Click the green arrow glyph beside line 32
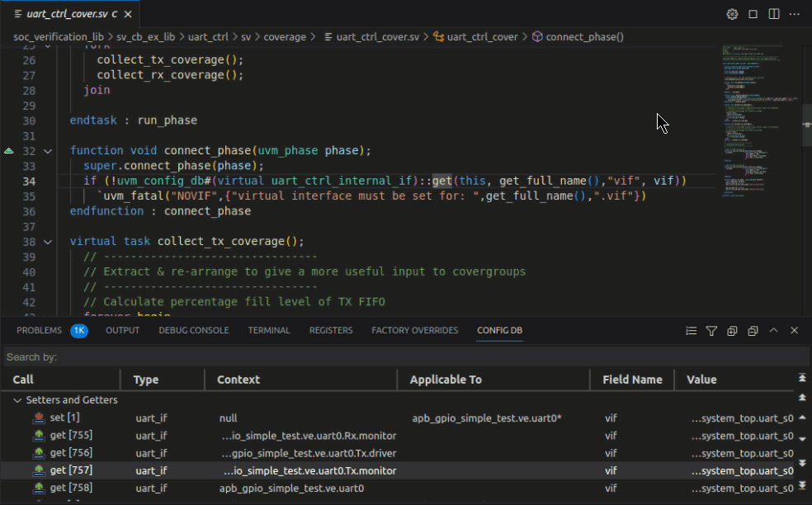Screen dimensions: 812x505 [7, 150]
